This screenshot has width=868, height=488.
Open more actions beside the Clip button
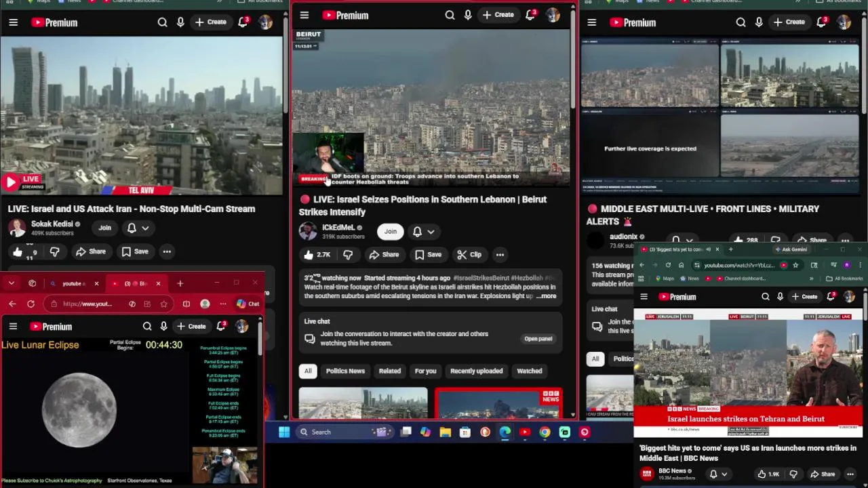pyautogui.click(x=500, y=255)
